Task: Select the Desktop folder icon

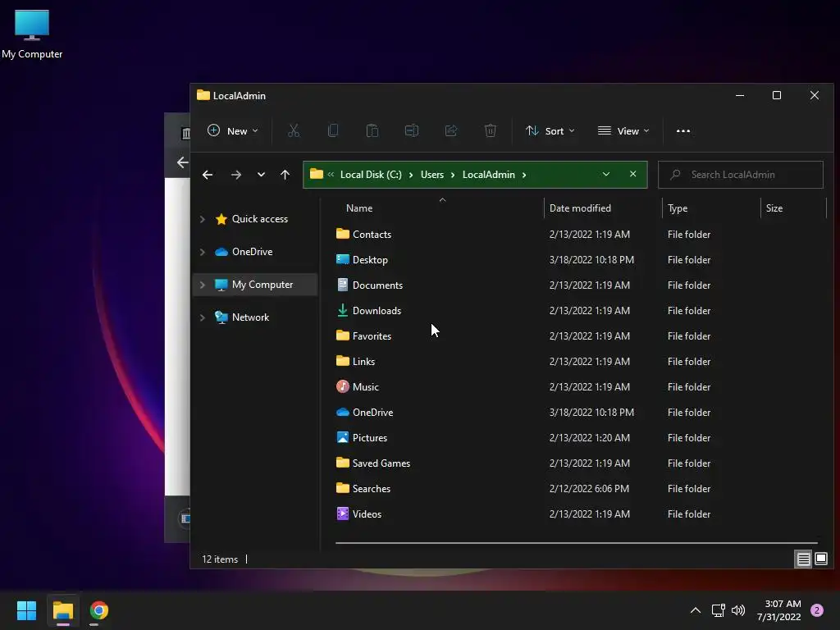Action: (342, 259)
